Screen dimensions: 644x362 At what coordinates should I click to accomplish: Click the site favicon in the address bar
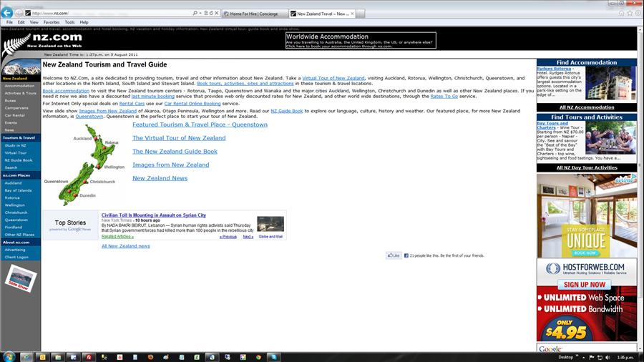pyautogui.click(x=28, y=13)
